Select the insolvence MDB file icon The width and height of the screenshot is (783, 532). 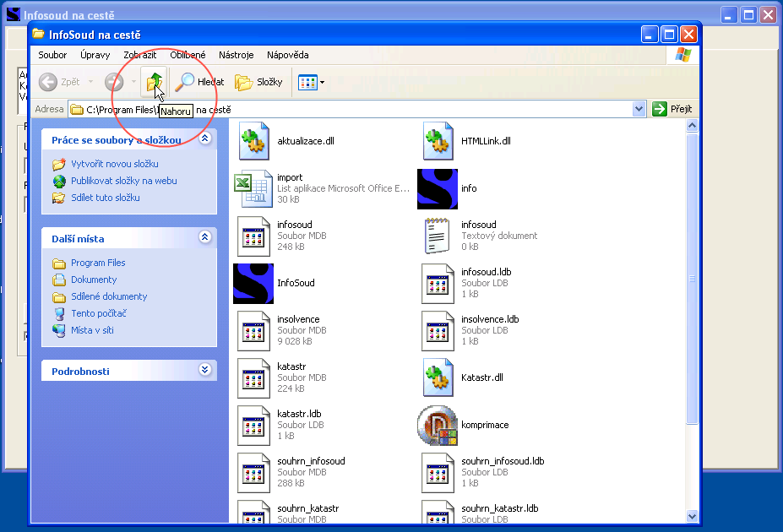pyautogui.click(x=253, y=331)
